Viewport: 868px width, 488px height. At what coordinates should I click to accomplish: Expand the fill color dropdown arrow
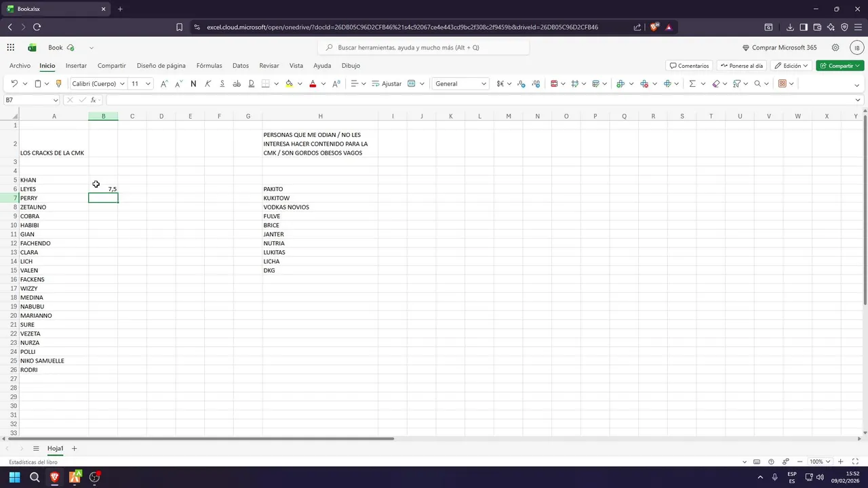click(x=300, y=83)
